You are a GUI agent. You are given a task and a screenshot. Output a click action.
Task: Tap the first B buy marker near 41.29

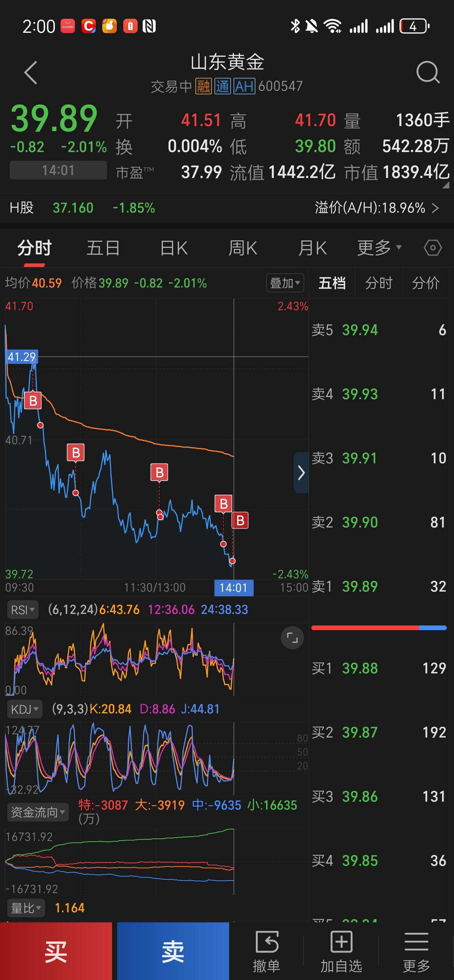[33, 401]
